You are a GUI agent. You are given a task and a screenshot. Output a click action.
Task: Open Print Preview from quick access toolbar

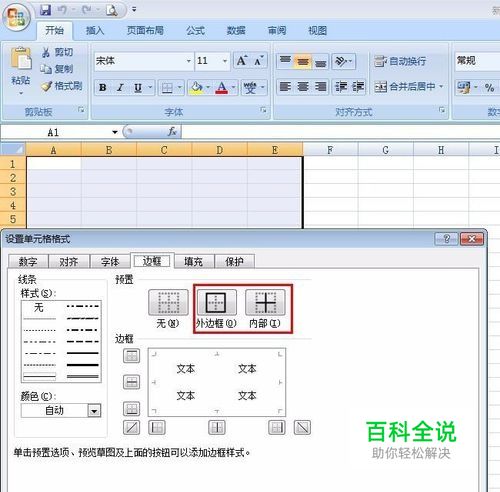pos(111,10)
